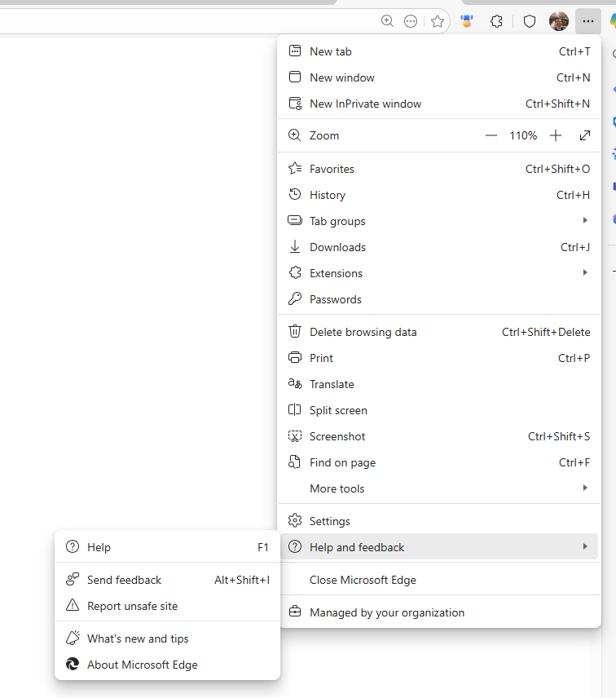Select Managed by your organization
Viewport: 616px width, 698px height.
pyautogui.click(x=439, y=612)
